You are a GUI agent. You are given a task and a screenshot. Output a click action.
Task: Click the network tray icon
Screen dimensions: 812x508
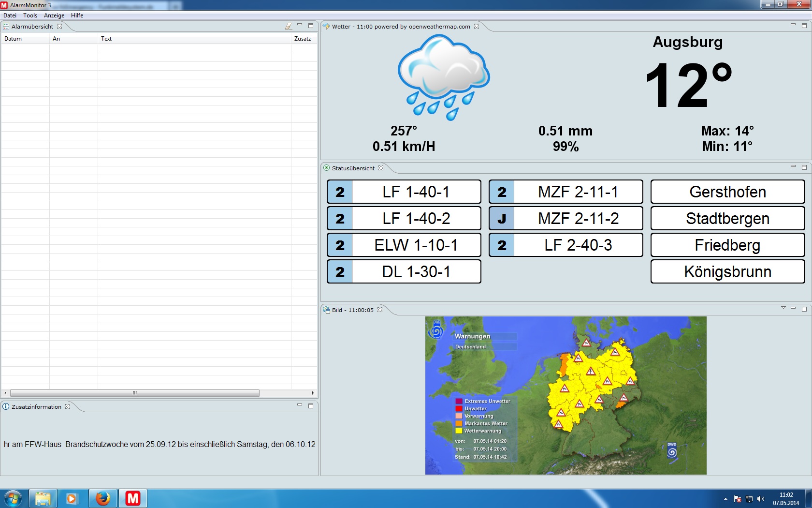749,499
